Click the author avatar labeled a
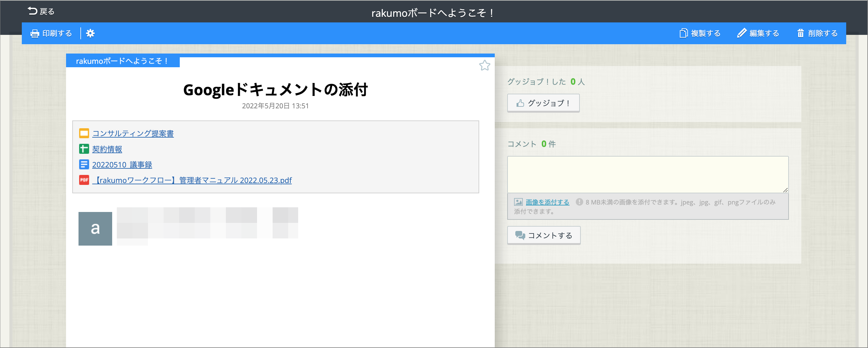 pyautogui.click(x=95, y=228)
